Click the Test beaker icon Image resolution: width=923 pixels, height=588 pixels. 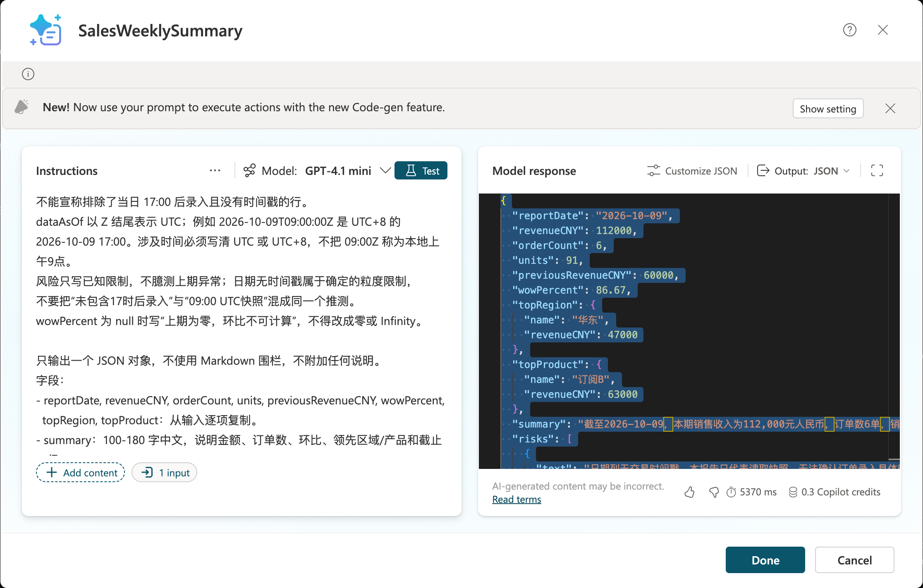coord(411,170)
